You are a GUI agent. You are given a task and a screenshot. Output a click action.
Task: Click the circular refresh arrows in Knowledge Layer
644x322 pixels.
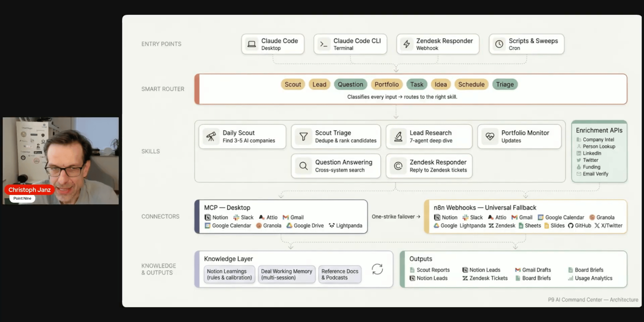point(377,269)
